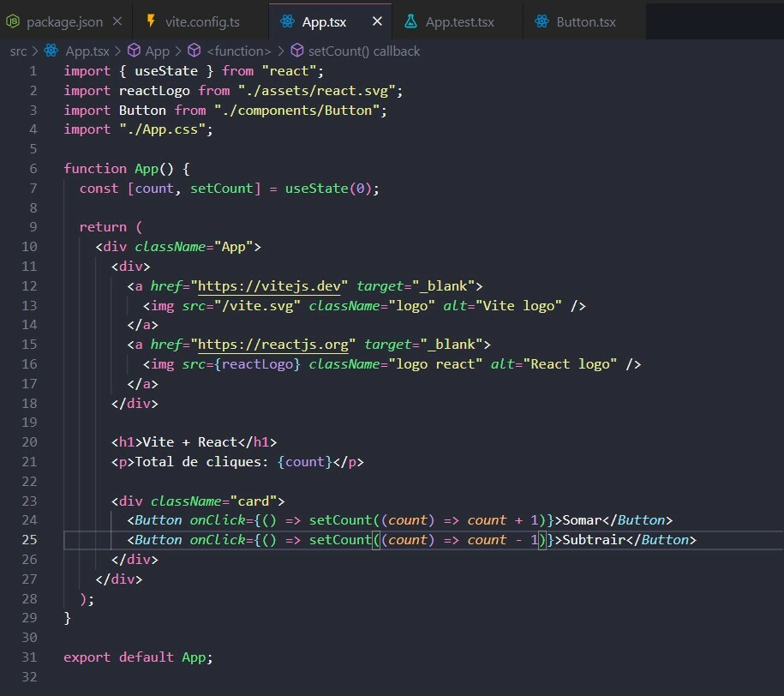
Task: Click count - 1 expression on line 25
Action: (502, 540)
